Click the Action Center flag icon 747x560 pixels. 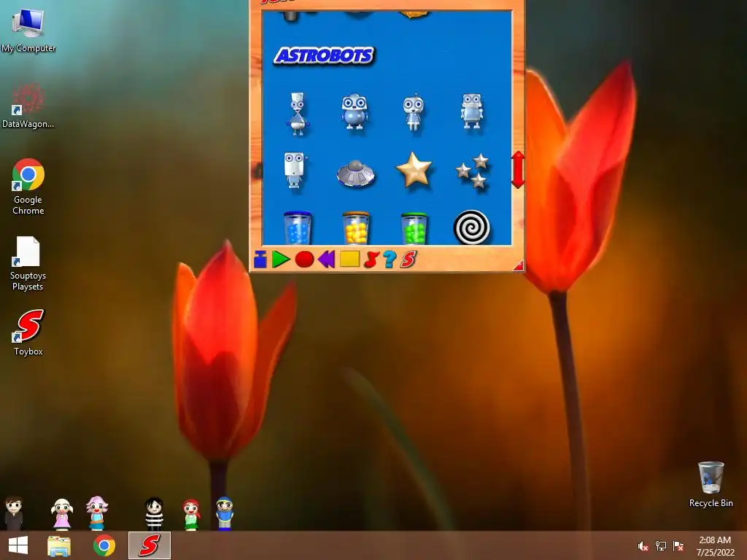[x=678, y=546]
